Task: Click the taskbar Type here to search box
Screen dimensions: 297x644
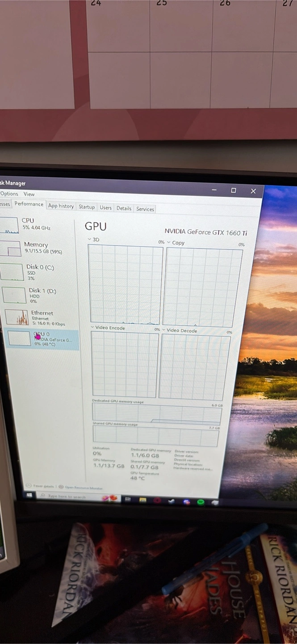Action: (78, 497)
